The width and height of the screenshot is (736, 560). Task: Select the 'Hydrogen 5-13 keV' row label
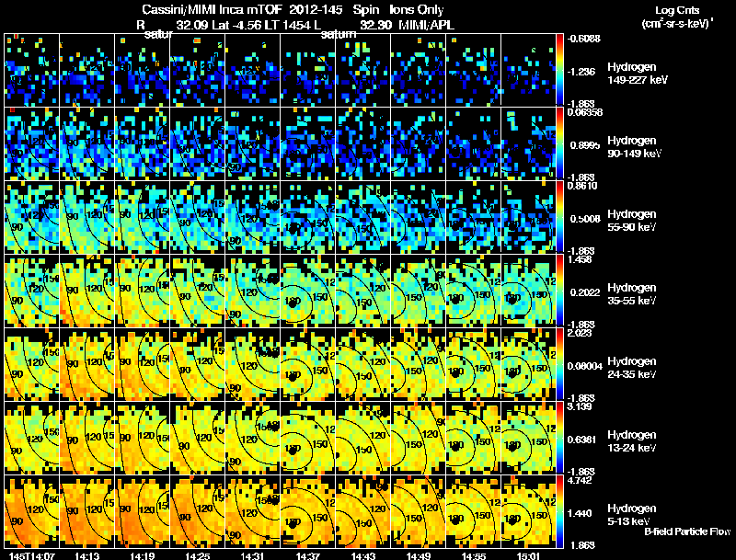pos(631,515)
